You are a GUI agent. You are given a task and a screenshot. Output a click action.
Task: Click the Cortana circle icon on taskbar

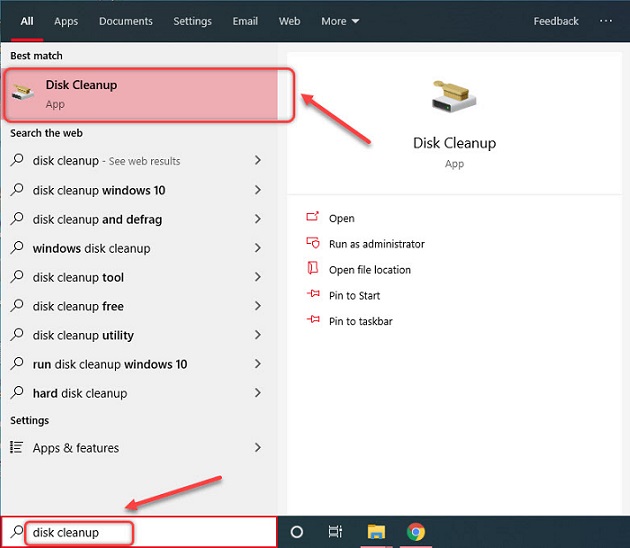[x=297, y=532]
